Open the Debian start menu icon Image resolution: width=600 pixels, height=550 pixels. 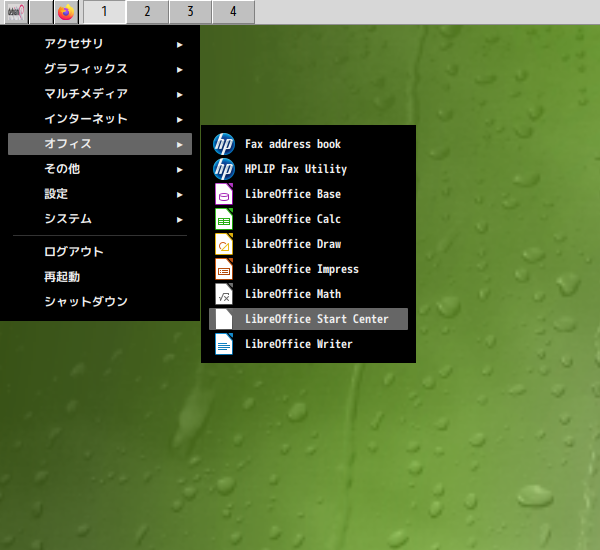[16, 12]
